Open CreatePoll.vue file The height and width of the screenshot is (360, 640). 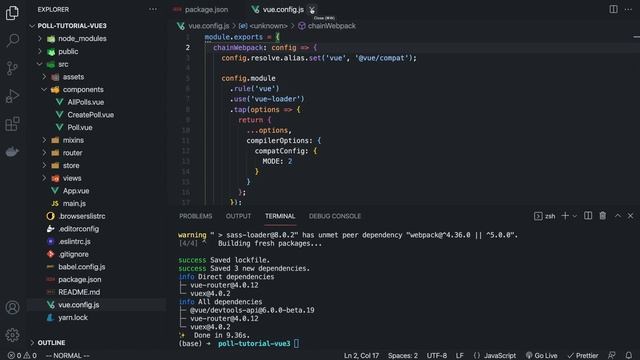point(90,115)
